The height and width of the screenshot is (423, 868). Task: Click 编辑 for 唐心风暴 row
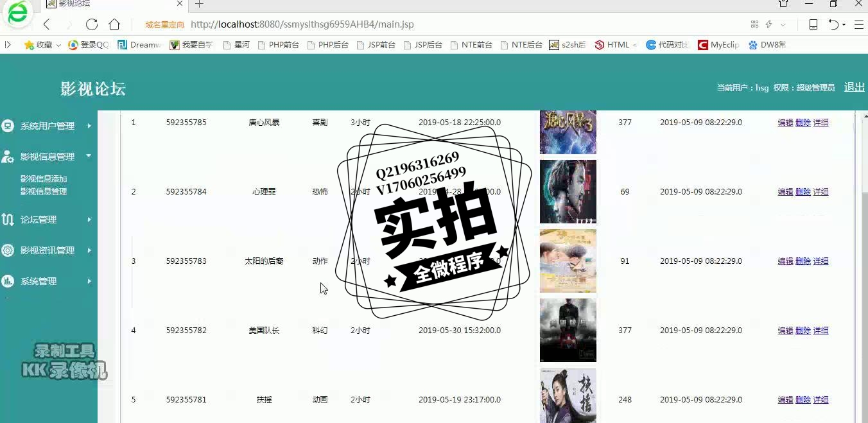tap(785, 123)
